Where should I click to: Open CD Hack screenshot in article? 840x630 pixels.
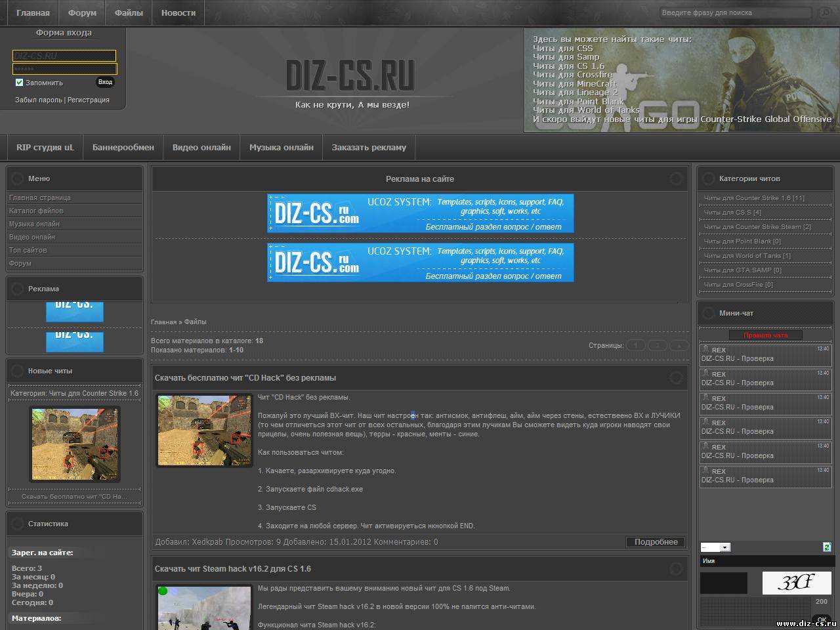(x=204, y=430)
